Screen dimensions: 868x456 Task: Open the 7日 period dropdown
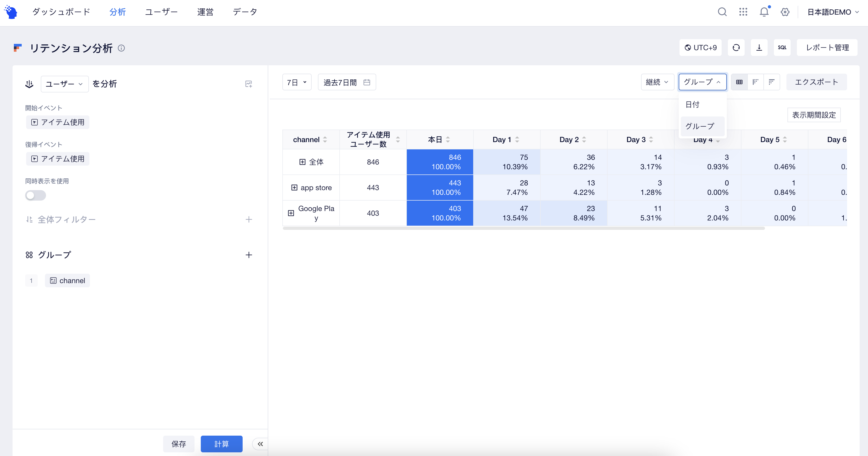(x=297, y=82)
